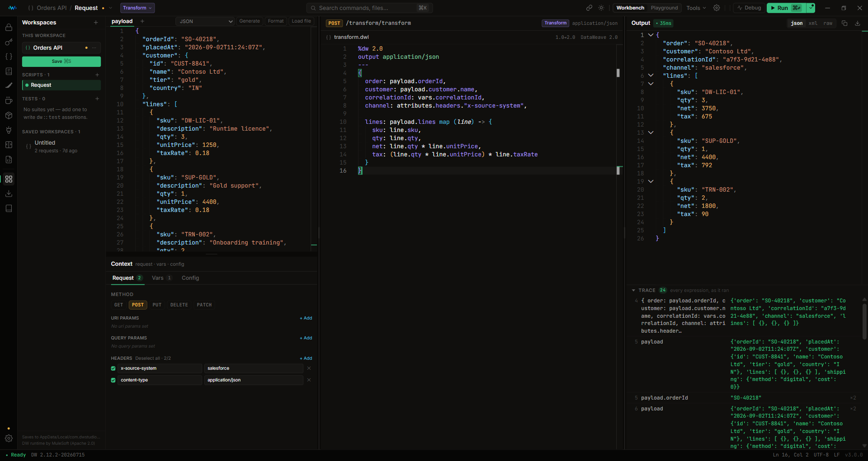
Task: Uncheck the x-source-system header checkbox
Action: click(113, 368)
